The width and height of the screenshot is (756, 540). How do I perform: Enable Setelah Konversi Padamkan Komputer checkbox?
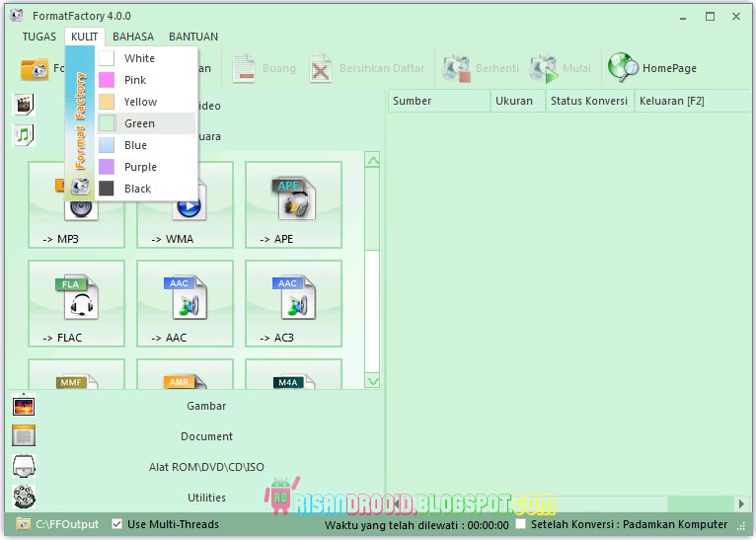[x=521, y=523]
